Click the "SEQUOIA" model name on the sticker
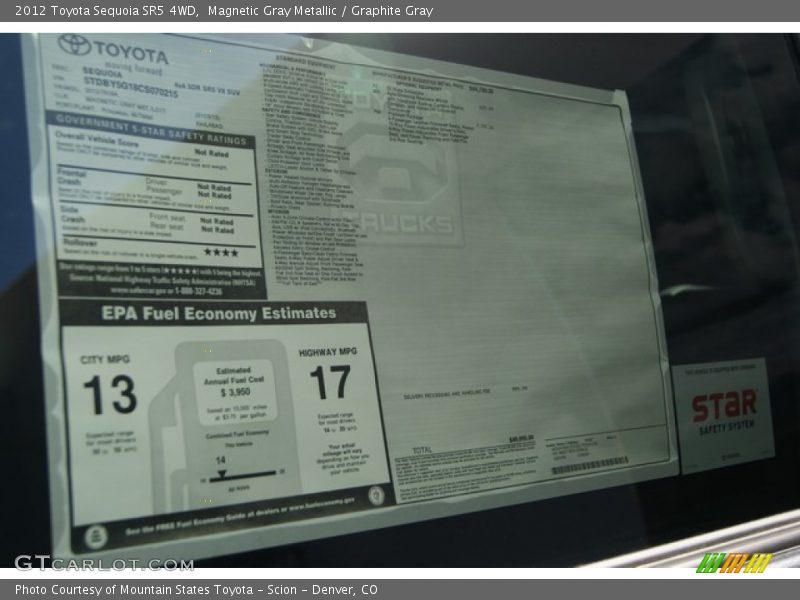Viewport: 800px width, 600px height. (x=103, y=73)
